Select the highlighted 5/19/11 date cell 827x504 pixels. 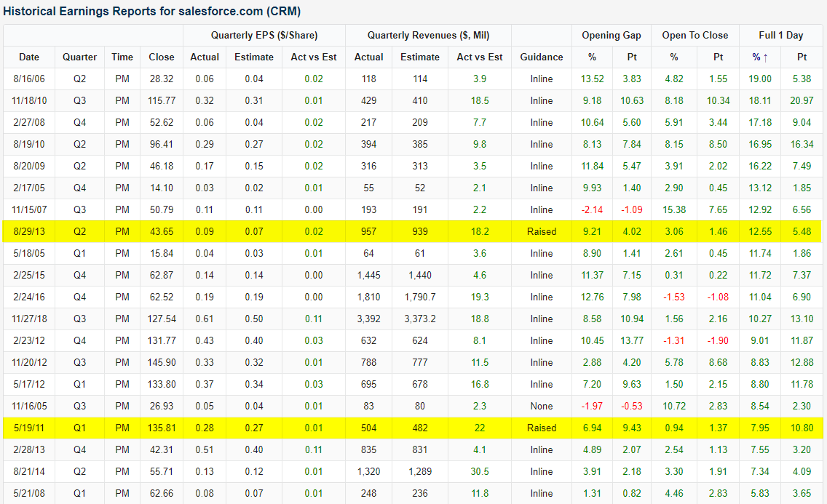click(x=29, y=428)
